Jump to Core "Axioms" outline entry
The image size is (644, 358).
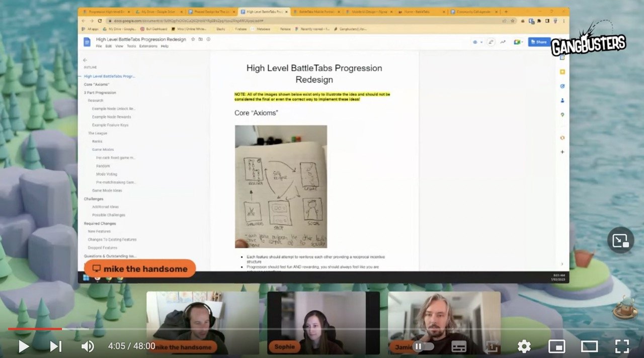click(96, 84)
